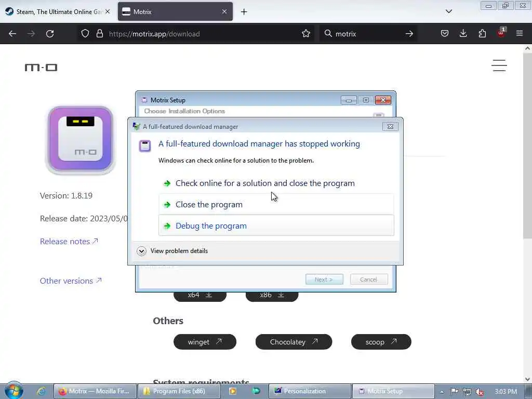Image resolution: width=532 pixels, height=399 pixels.
Task: Click the large Motrix app icon
Action: click(81, 139)
